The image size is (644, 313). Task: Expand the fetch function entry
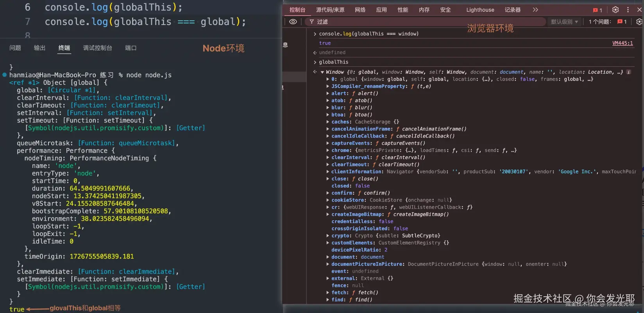[x=328, y=293]
